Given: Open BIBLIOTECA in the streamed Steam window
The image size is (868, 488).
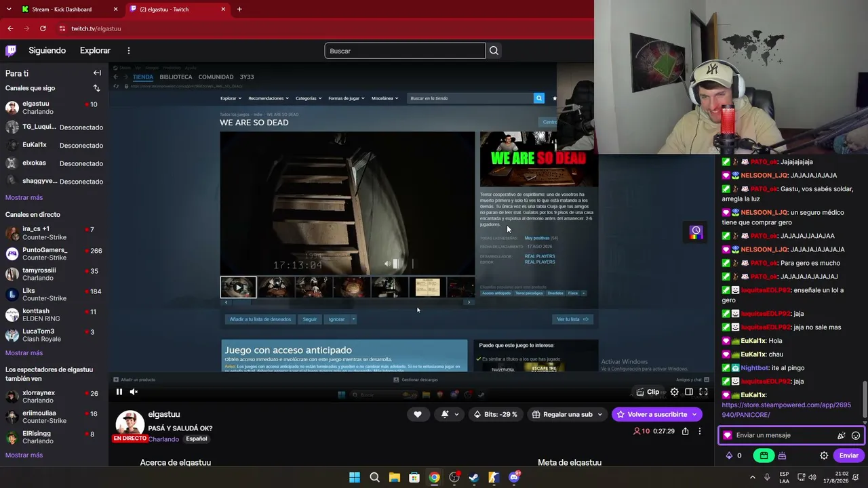Looking at the screenshot, I should 176,77.
